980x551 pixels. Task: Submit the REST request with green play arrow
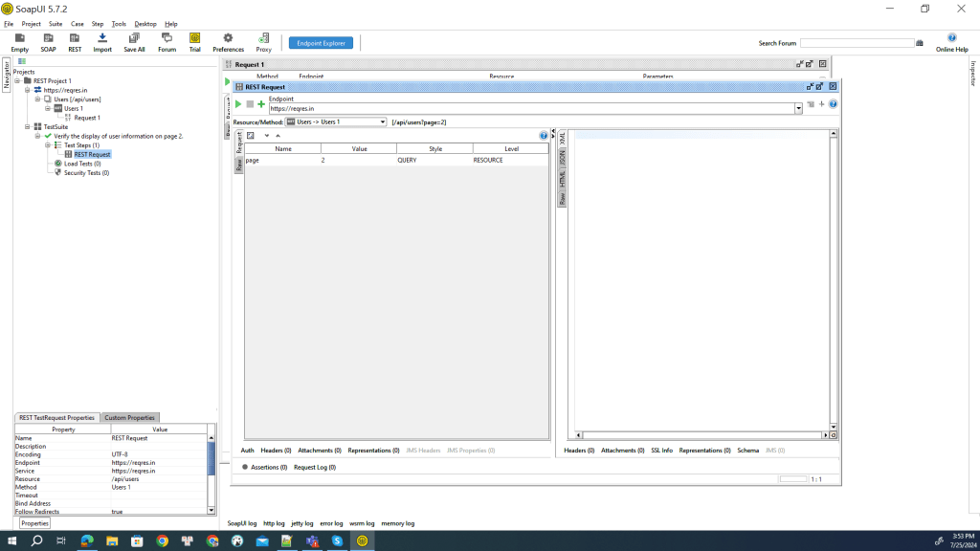[x=238, y=104]
